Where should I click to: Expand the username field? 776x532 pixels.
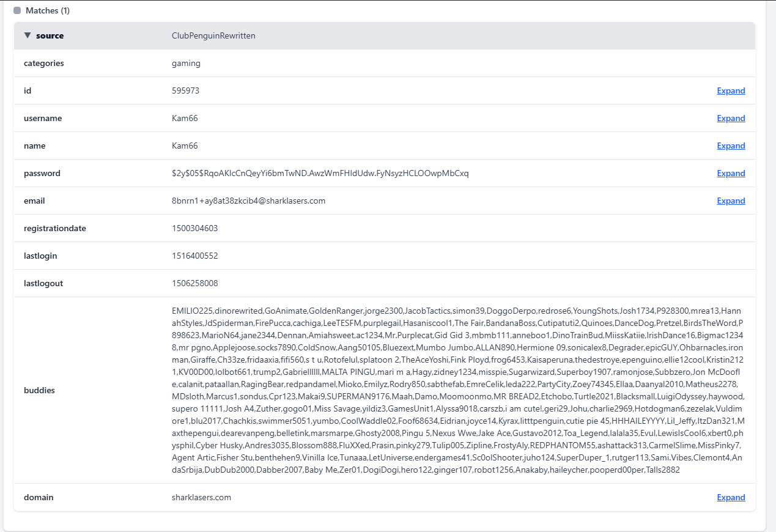731,118
